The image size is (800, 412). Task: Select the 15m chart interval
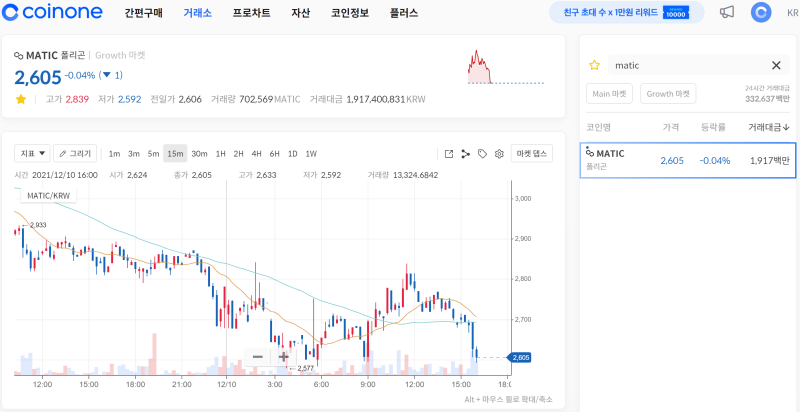[175, 153]
